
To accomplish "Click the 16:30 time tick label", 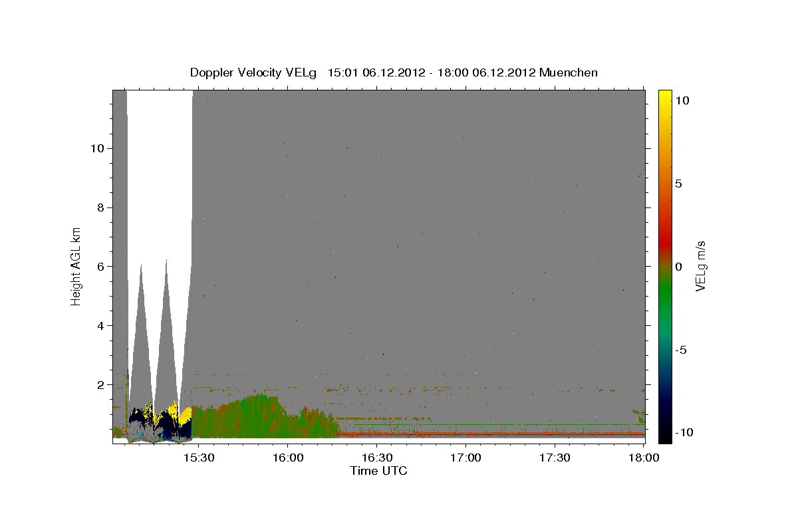I will click(x=377, y=458).
